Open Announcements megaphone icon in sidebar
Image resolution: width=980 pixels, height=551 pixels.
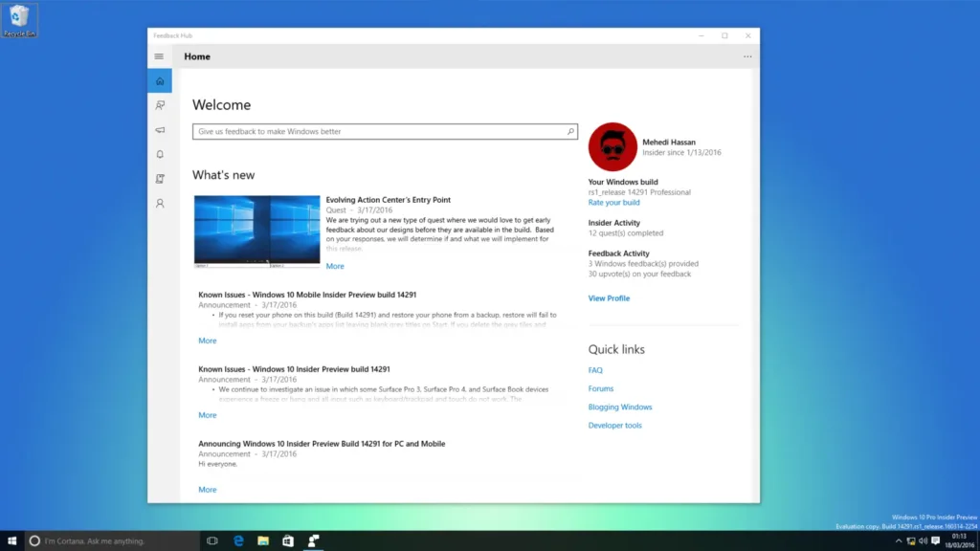point(160,130)
